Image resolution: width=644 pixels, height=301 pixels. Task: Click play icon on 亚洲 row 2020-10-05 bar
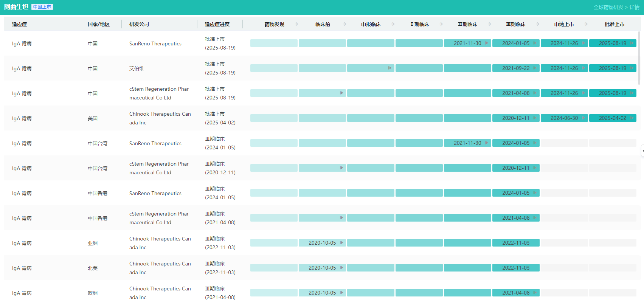(x=341, y=243)
